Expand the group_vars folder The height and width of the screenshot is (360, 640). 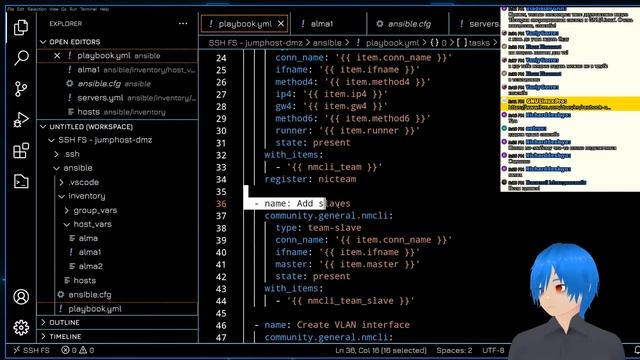[67, 210]
